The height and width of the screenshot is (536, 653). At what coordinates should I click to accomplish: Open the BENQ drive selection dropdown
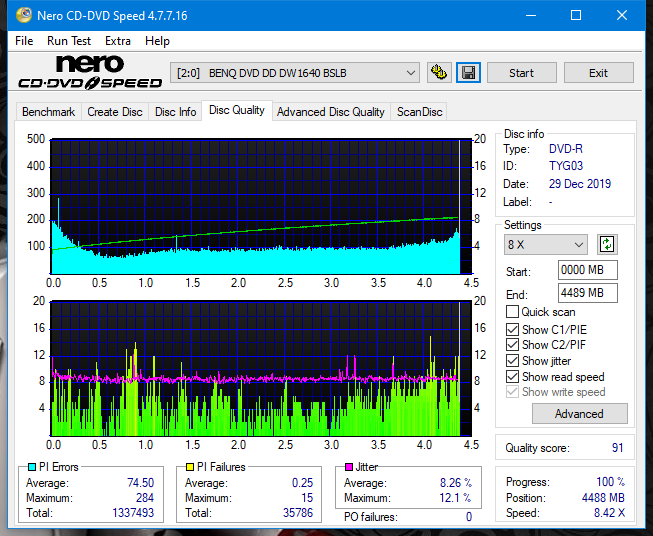click(x=294, y=73)
